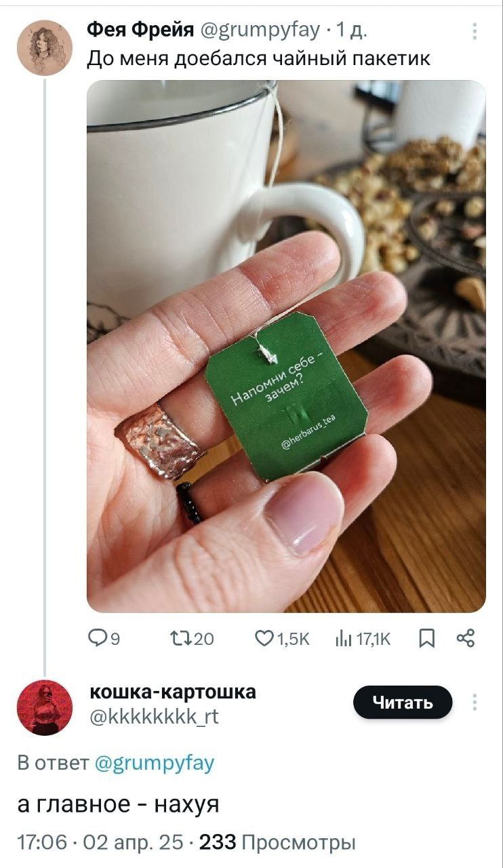Click the @kkkkkkkk_rt handle

tap(155, 716)
